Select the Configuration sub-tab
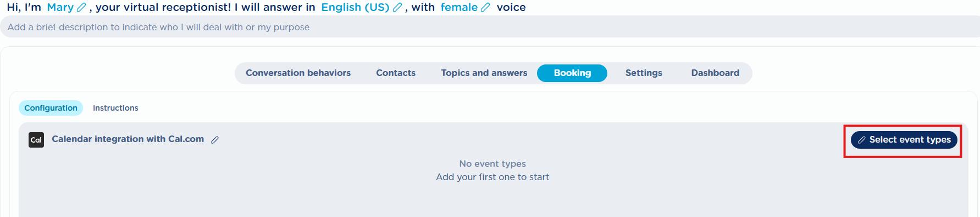This screenshot has height=217, width=980. click(51, 108)
